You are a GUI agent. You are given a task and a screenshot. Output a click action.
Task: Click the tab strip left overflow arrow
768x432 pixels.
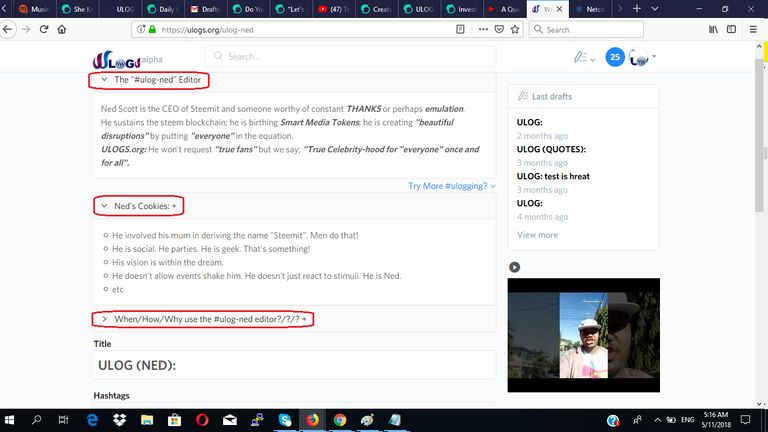pos(4,9)
